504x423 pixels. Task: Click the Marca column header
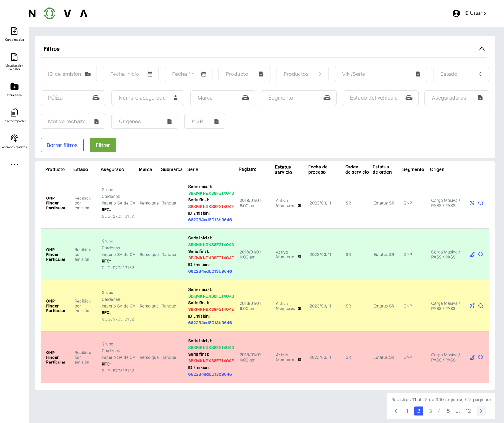click(x=145, y=169)
